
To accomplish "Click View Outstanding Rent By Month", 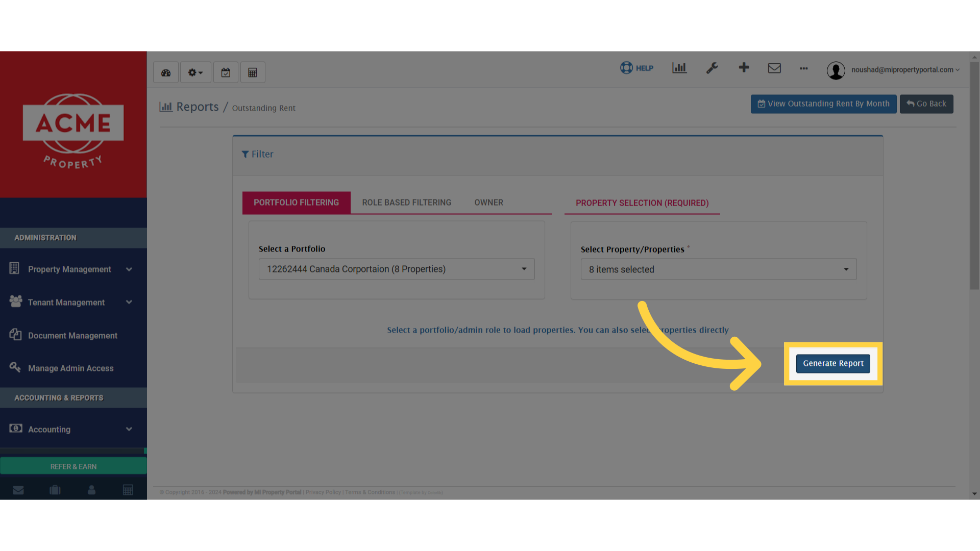I will point(823,104).
